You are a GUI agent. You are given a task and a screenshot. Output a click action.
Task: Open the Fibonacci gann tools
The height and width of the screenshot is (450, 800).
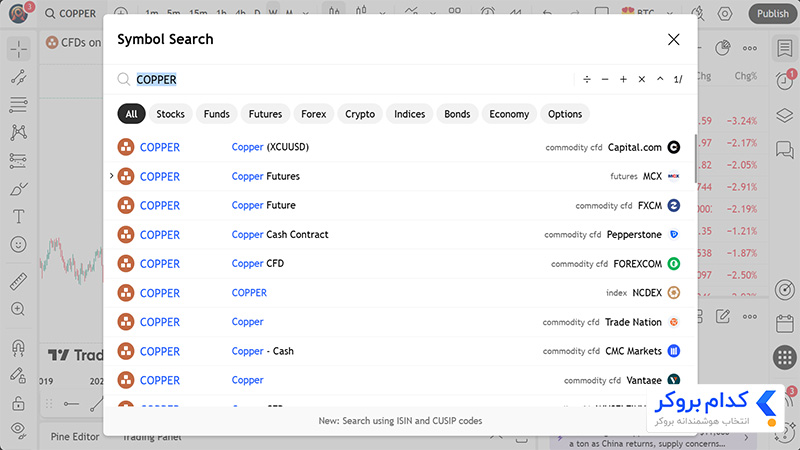coord(18,105)
